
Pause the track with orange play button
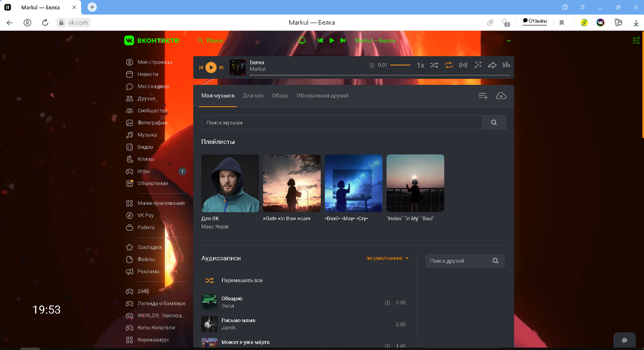coord(211,67)
